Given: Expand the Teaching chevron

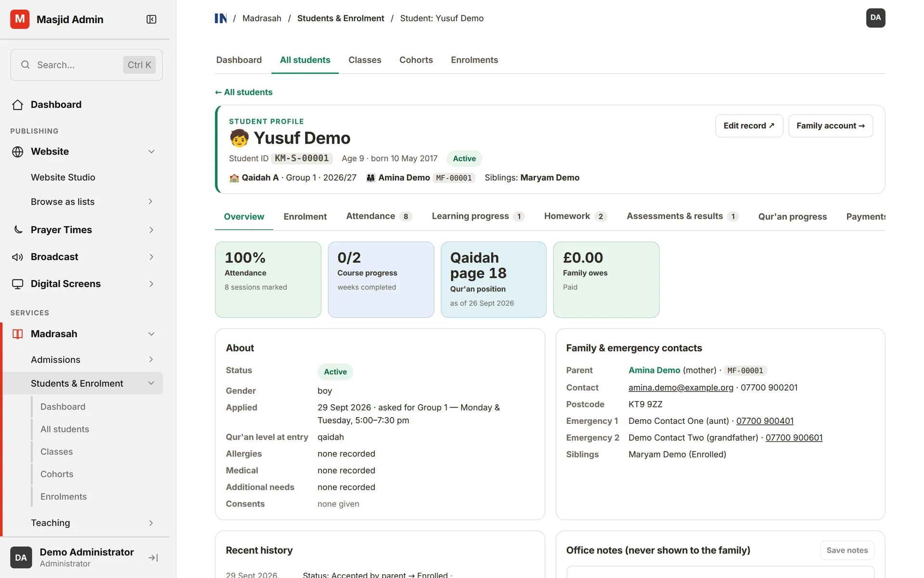Looking at the screenshot, I should pyautogui.click(x=151, y=523).
